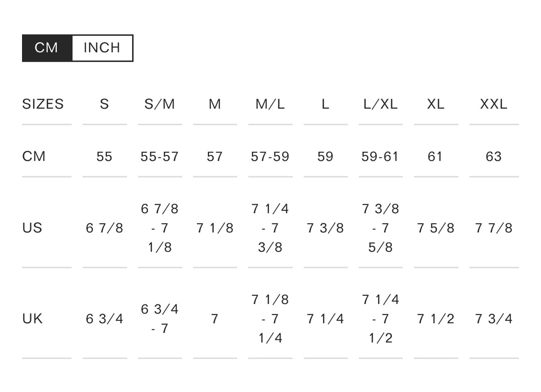
Task: Click the UK row label
Action: point(33,319)
